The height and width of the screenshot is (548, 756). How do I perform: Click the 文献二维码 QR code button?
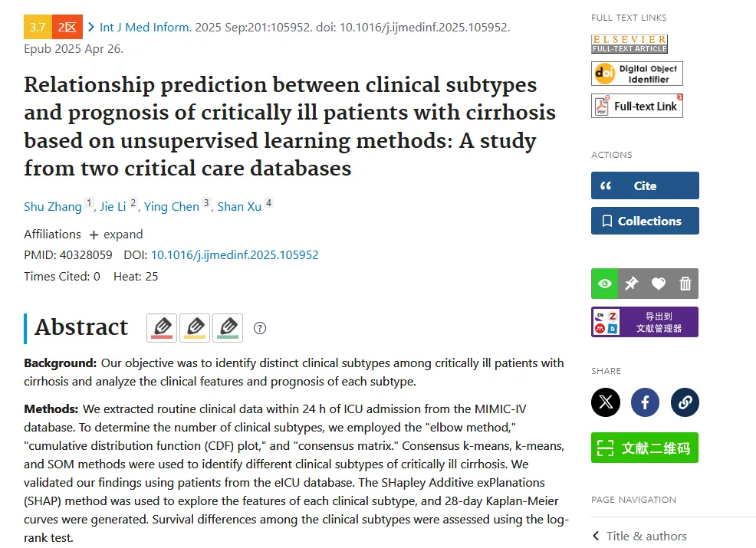[645, 448]
